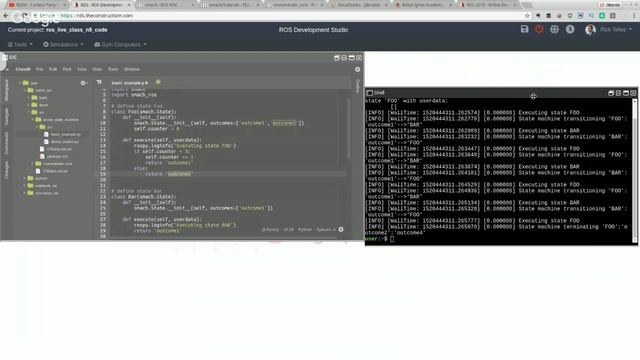Click the Shell window split layout icon
This screenshot has width=640, height=360.
(x=618, y=93)
